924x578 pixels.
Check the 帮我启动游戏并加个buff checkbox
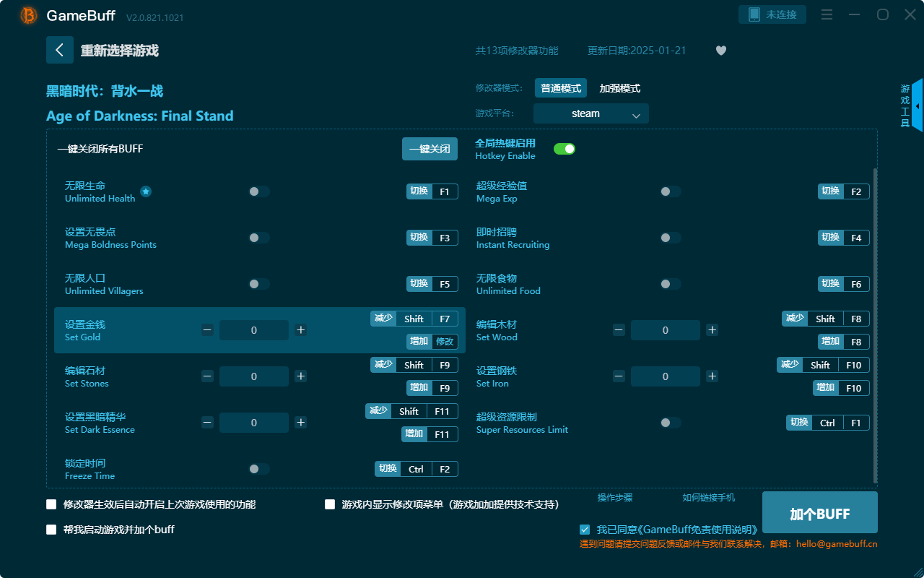(x=51, y=530)
